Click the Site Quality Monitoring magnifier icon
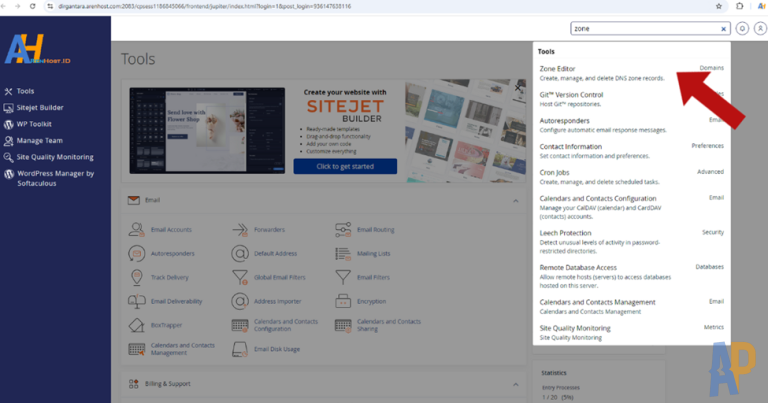Viewport: 768px width, 403px height. pos(8,158)
